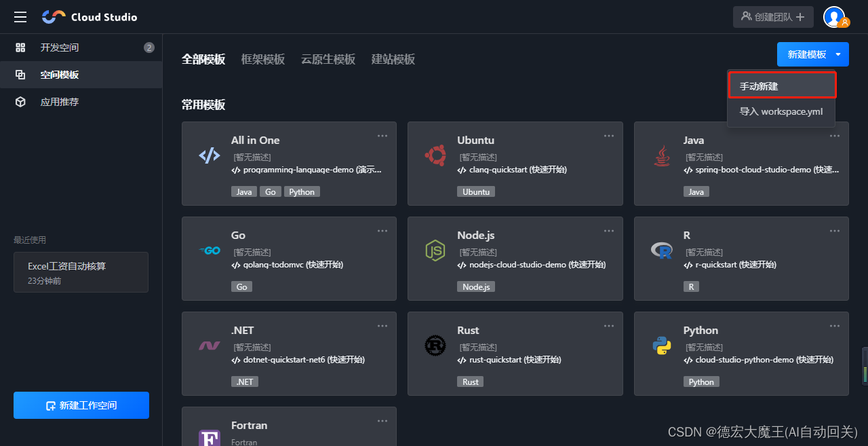This screenshot has height=446, width=868.
Task: Click the .NET logo icon
Action: (x=210, y=346)
